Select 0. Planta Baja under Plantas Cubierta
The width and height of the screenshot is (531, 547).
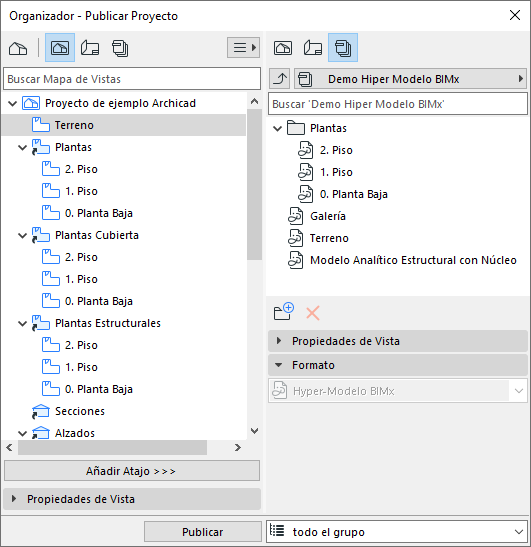pos(99,301)
